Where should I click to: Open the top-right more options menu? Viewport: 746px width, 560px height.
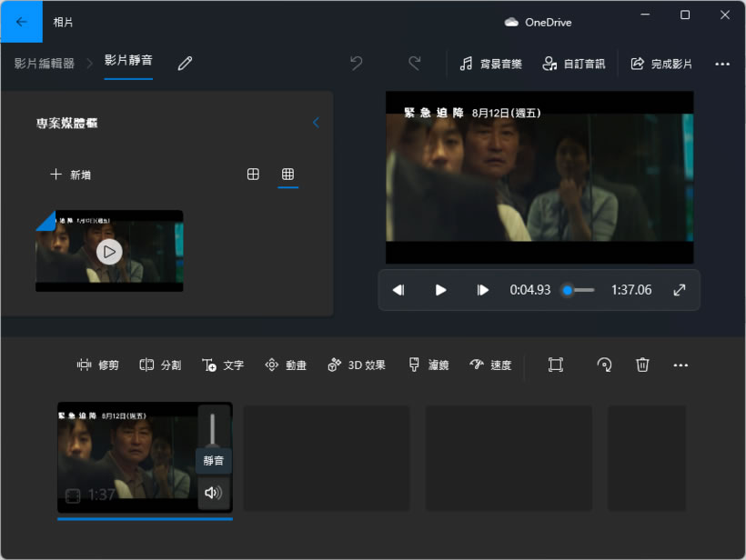coord(722,64)
